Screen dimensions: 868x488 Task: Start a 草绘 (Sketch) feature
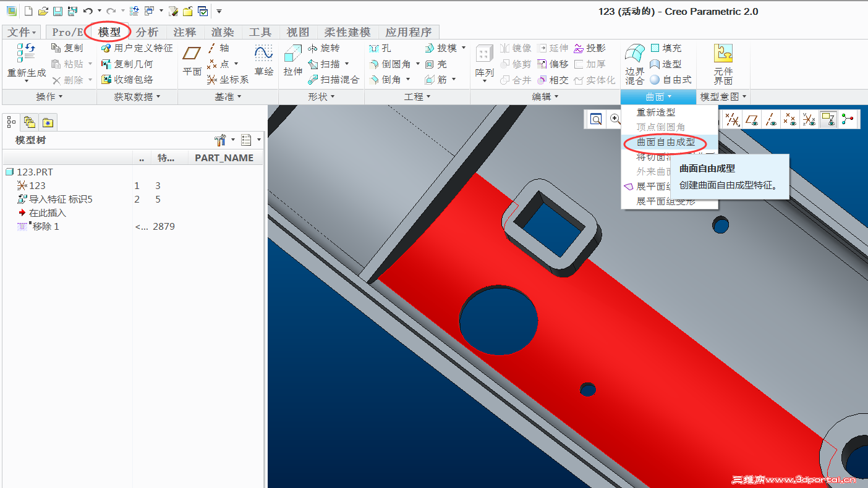pos(264,61)
